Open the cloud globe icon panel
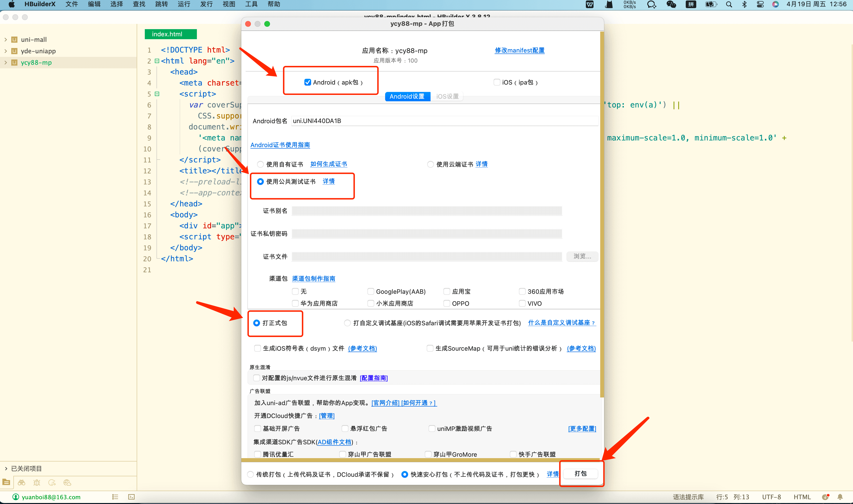 point(67,483)
